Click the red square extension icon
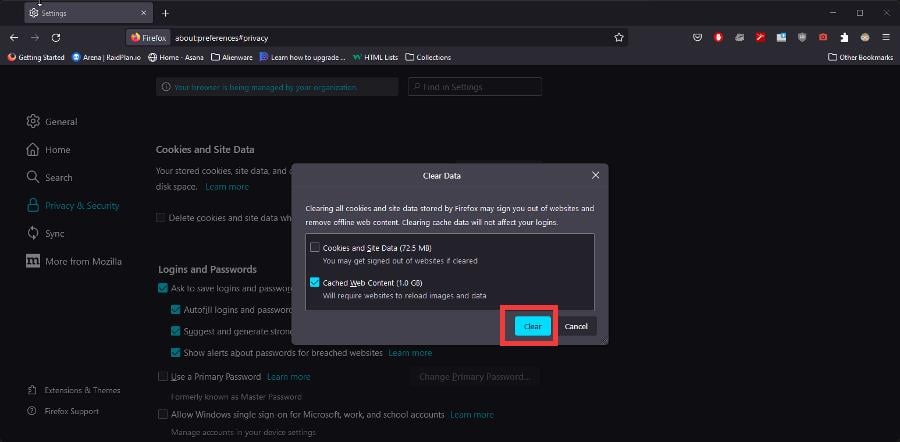This screenshot has width=900, height=442. (760, 37)
